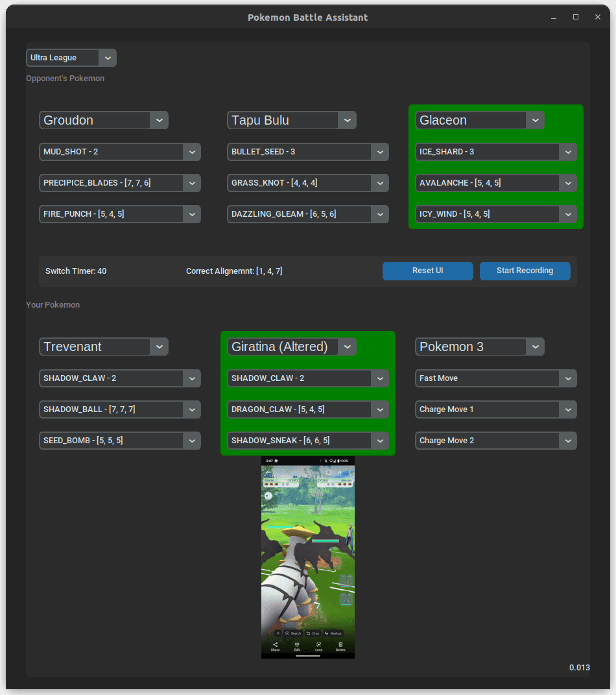Close the Pokemon Battle Assistant window

pos(598,18)
